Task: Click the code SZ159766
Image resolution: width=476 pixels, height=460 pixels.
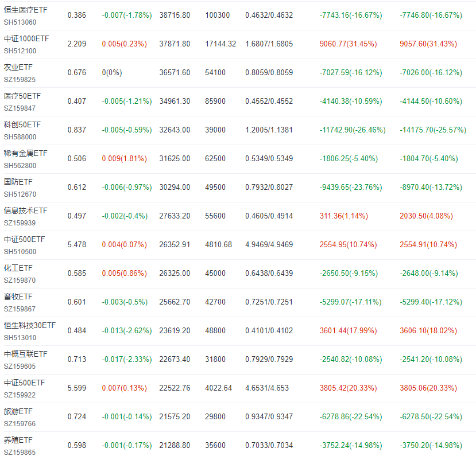Action: point(20,424)
